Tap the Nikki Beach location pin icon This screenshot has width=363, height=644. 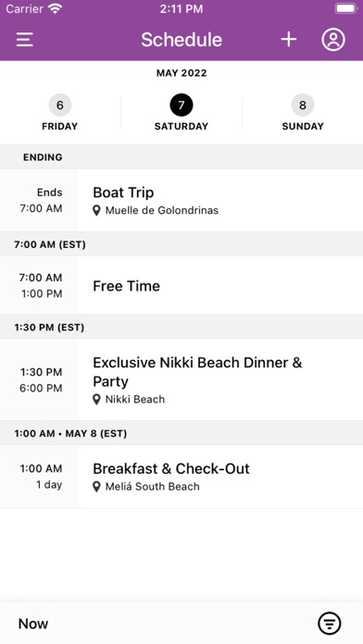(96, 399)
